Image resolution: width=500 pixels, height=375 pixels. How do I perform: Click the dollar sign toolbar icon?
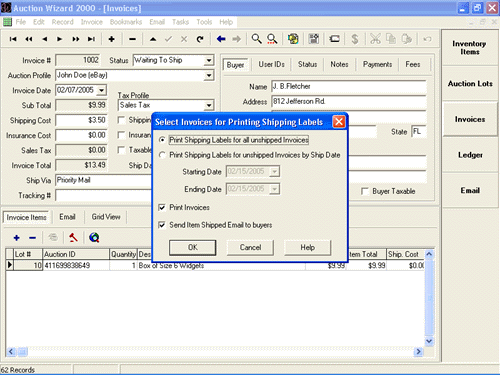tap(355, 39)
